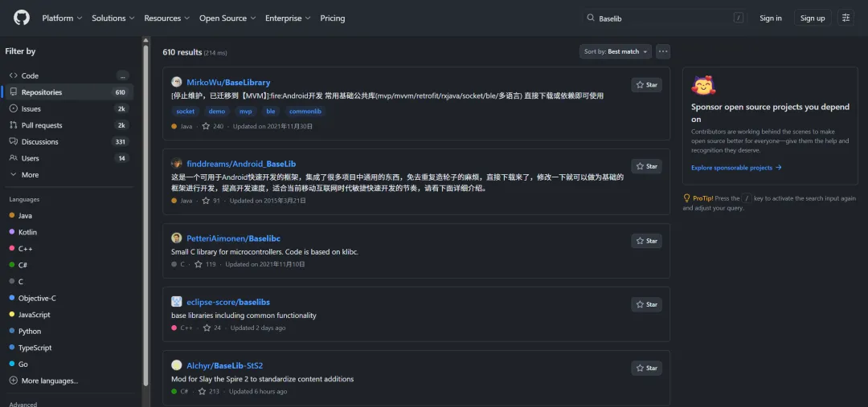Screen dimensions: 868x407
Task: Filter by Python language
Action: click(69, 332)
